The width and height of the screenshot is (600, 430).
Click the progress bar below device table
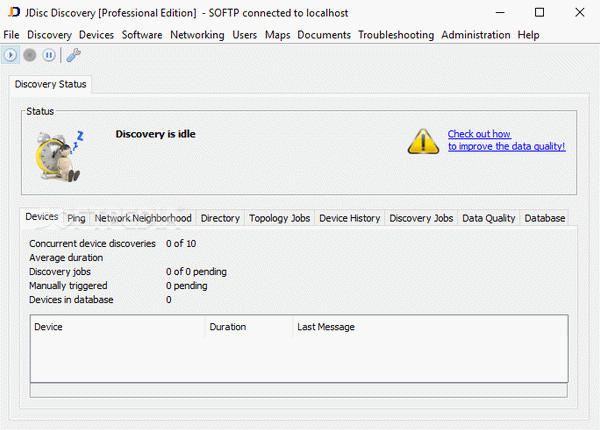pyautogui.click(x=298, y=391)
